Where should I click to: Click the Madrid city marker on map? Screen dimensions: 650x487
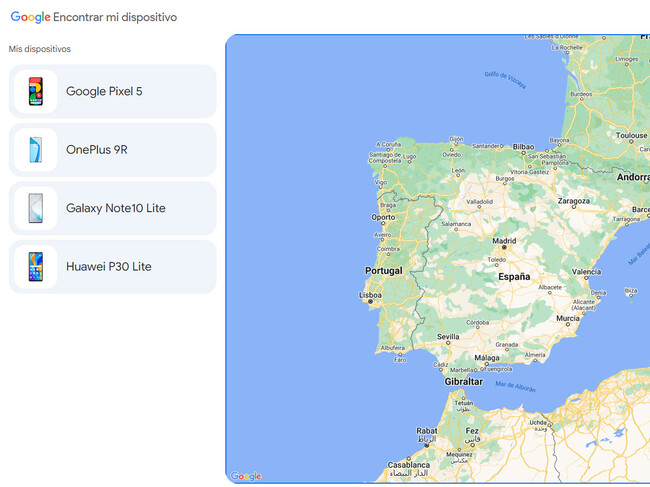[x=504, y=247]
